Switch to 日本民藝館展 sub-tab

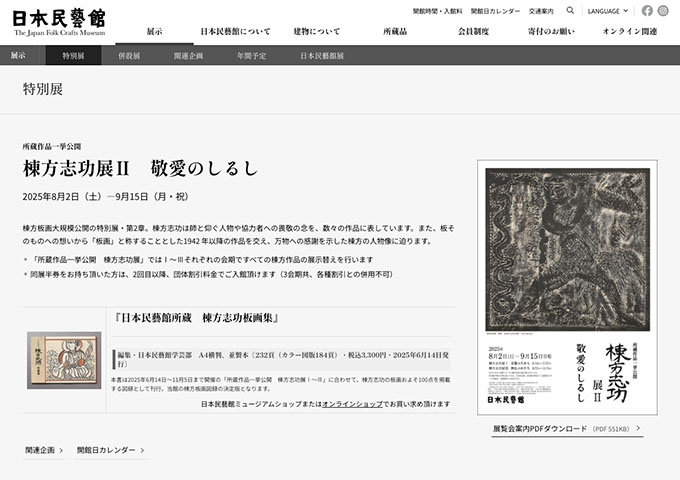coord(322,56)
